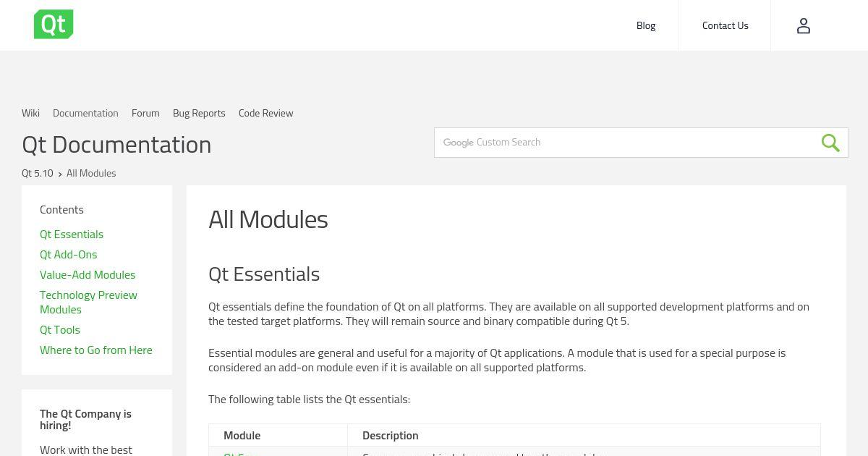This screenshot has height=456, width=868.
Task: Go to Technology Preview Modules section
Action: (88, 302)
